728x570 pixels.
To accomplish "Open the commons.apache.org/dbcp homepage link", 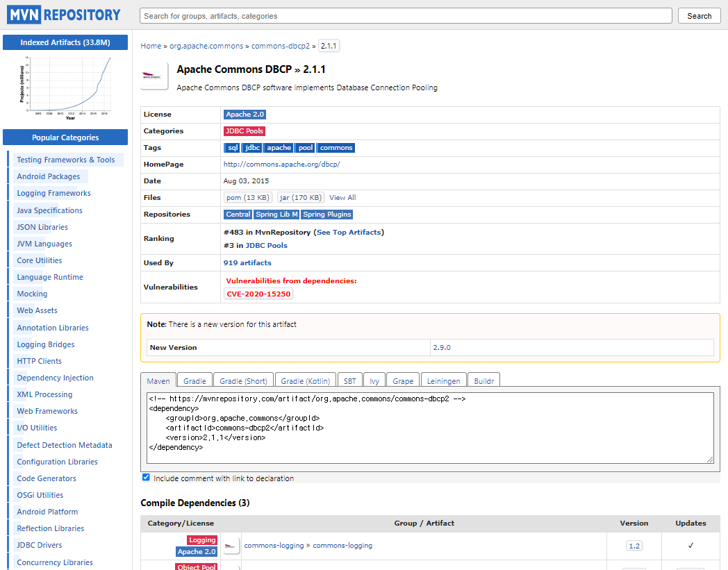I will pos(282,165).
